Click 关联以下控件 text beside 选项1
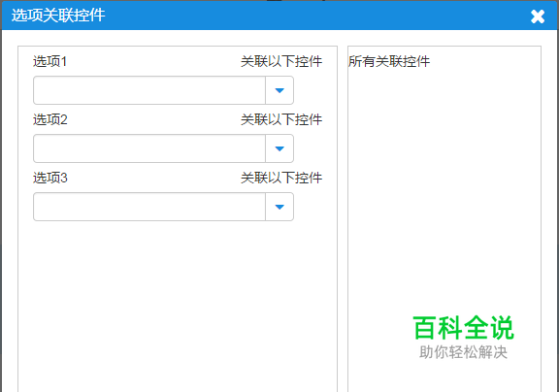This screenshot has height=392, width=559. coord(281,62)
